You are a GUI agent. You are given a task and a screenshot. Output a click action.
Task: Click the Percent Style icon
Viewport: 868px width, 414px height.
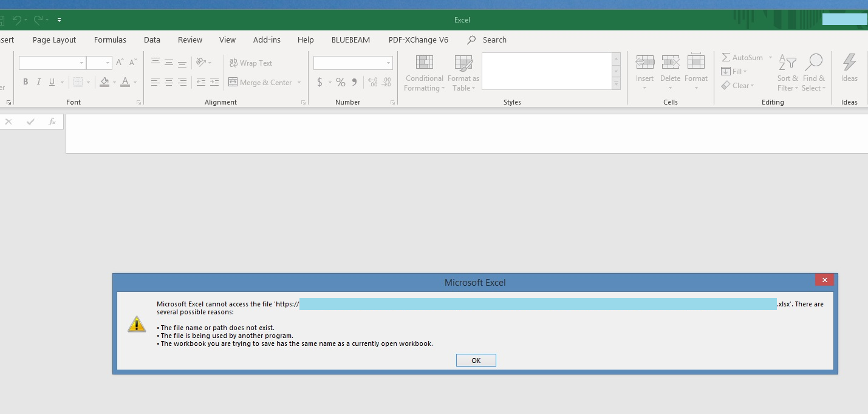click(x=341, y=82)
